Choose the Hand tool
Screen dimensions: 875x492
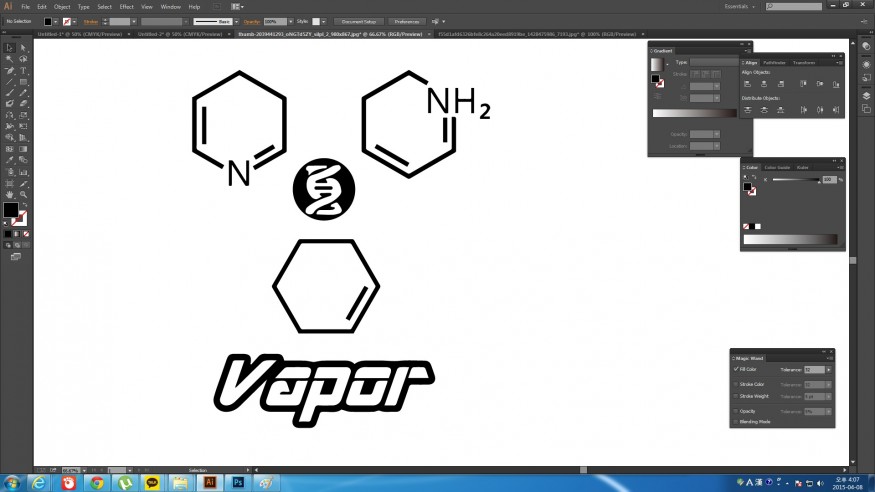[x=9, y=193]
